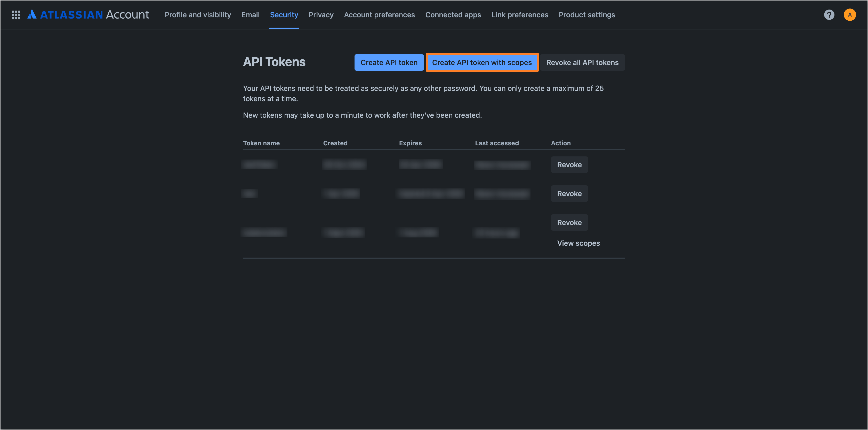Revoke the third listed token

click(569, 222)
